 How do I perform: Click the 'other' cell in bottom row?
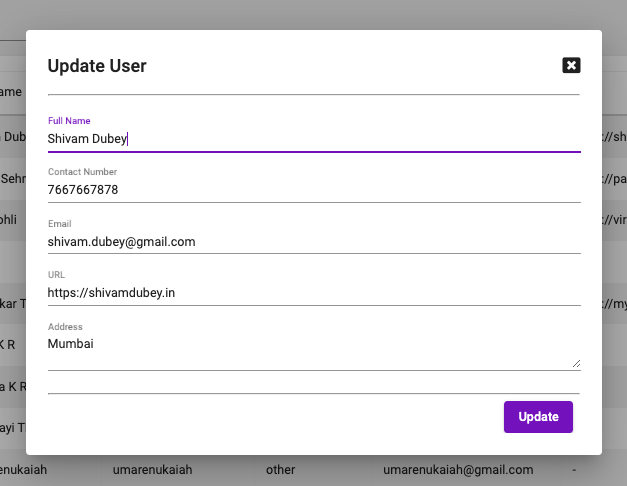[281, 469]
